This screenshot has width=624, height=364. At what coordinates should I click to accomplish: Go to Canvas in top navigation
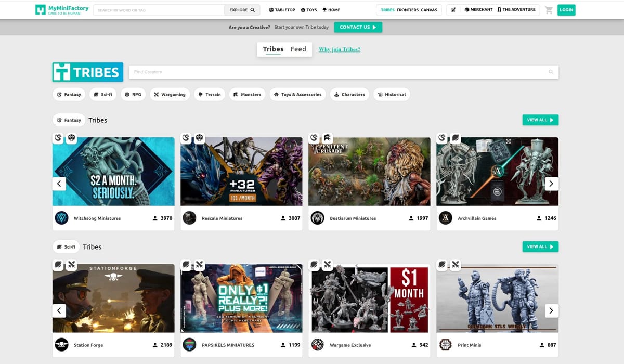[429, 10]
